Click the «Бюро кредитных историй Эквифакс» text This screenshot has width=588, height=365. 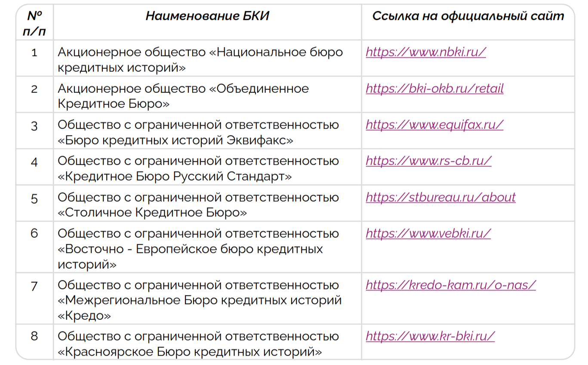click(x=176, y=140)
